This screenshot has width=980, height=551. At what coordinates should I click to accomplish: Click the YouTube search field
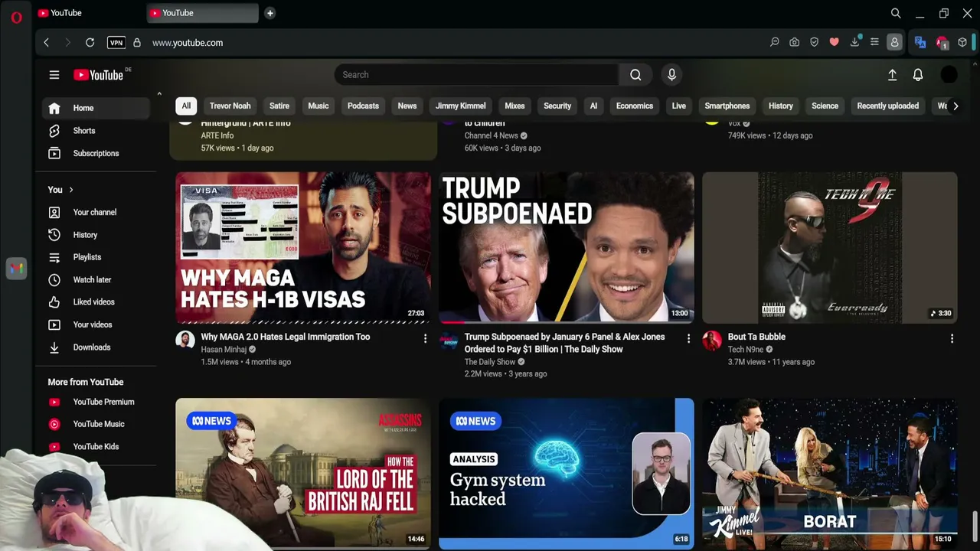point(477,75)
